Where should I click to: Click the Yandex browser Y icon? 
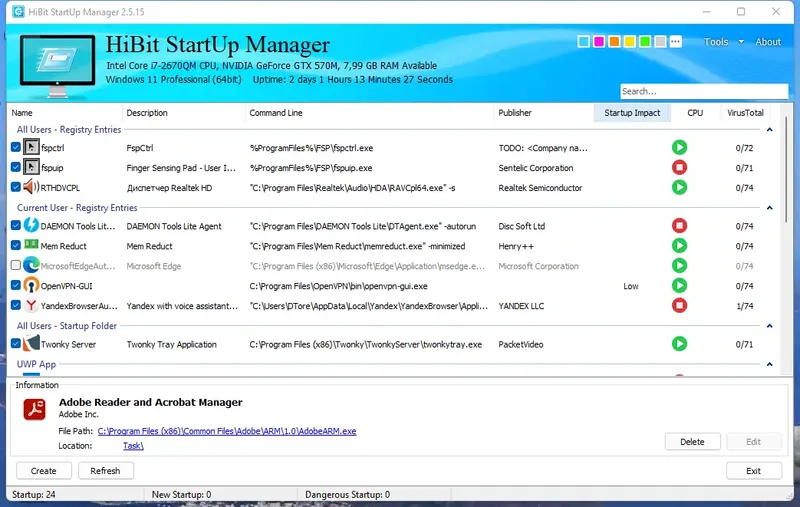pyautogui.click(x=31, y=305)
